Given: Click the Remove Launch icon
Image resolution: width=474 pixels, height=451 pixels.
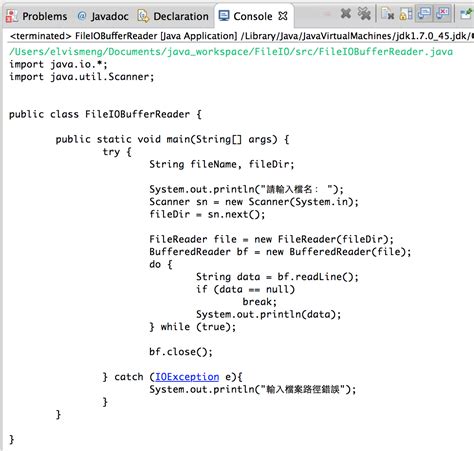Looking at the screenshot, I should tap(346, 14).
